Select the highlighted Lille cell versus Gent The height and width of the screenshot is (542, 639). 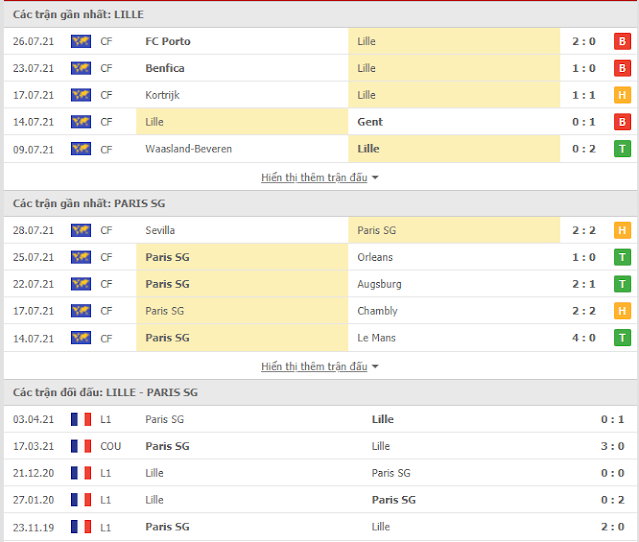pos(242,122)
